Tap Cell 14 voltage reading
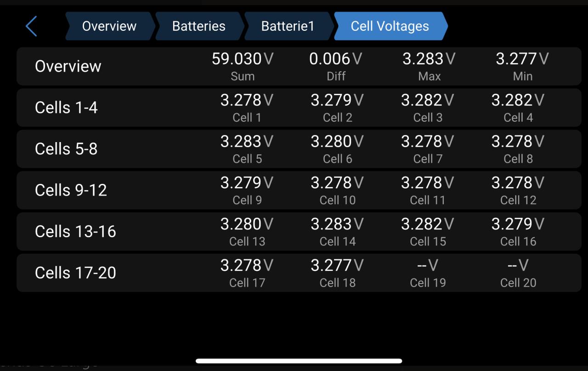This screenshot has height=371, width=588. point(337,224)
